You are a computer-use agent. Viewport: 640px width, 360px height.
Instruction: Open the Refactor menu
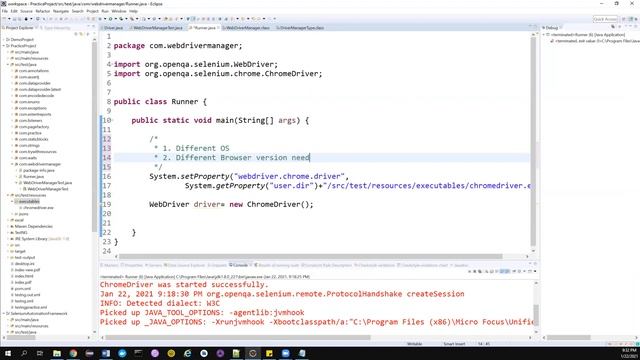click(43, 11)
